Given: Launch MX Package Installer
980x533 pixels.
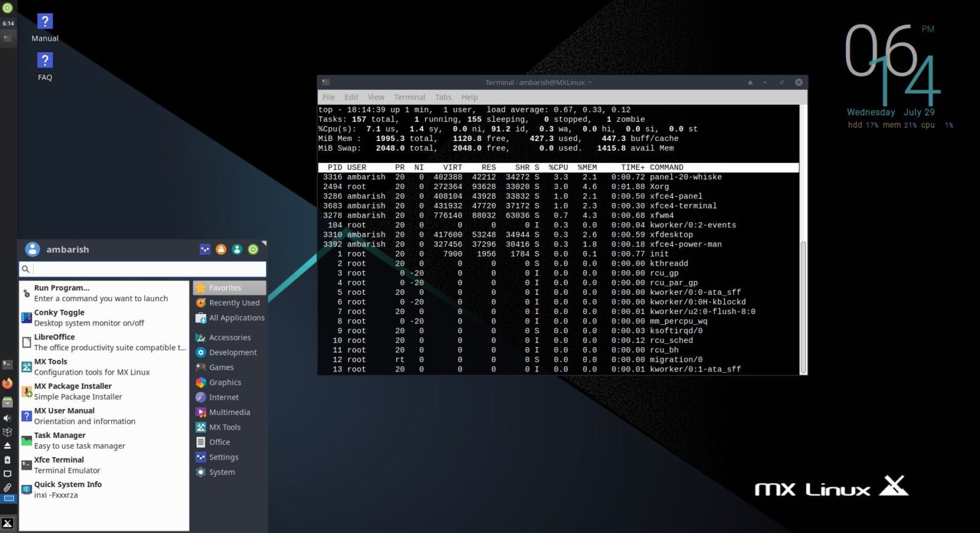Looking at the screenshot, I should [105, 391].
